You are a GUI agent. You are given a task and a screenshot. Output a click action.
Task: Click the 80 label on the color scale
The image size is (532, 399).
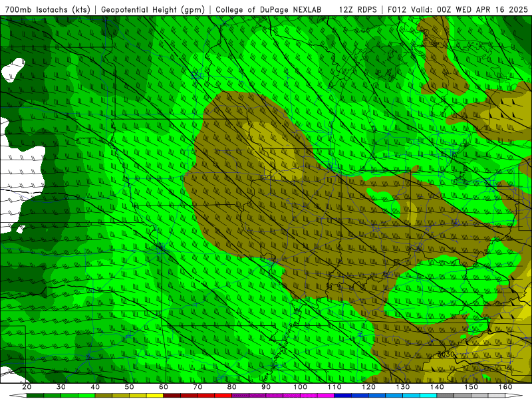[231, 387]
